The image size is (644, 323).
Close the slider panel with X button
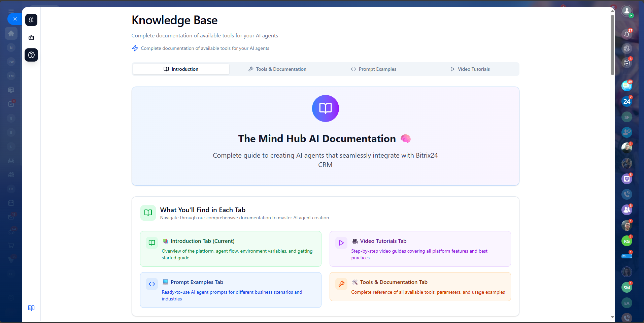(x=15, y=19)
